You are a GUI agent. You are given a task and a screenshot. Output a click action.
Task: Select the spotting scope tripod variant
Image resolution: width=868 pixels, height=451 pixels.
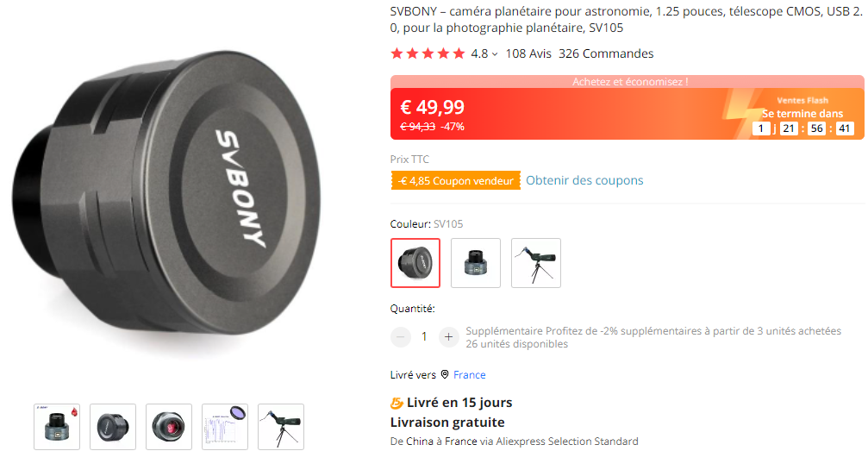click(x=536, y=263)
